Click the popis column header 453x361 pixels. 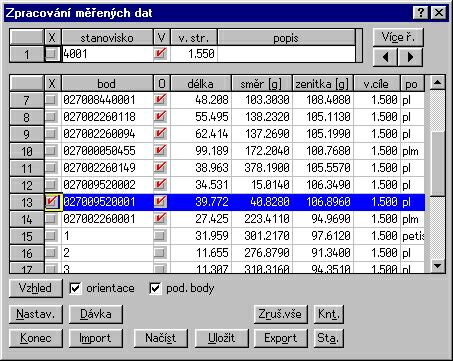point(286,38)
